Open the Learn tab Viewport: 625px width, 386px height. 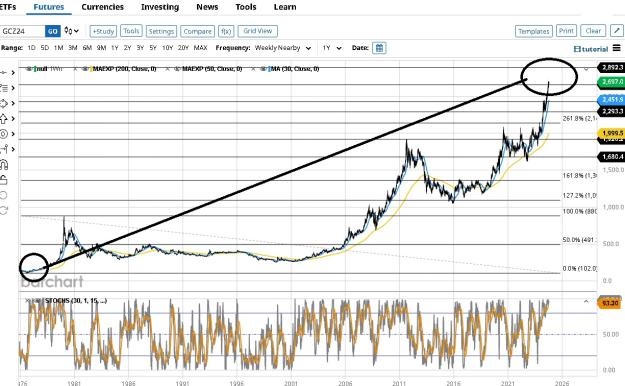coord(285,7)
